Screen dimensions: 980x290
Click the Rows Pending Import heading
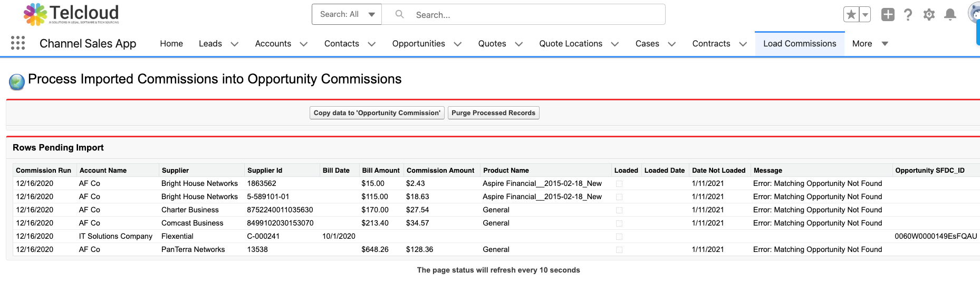[x=58, y=147]
